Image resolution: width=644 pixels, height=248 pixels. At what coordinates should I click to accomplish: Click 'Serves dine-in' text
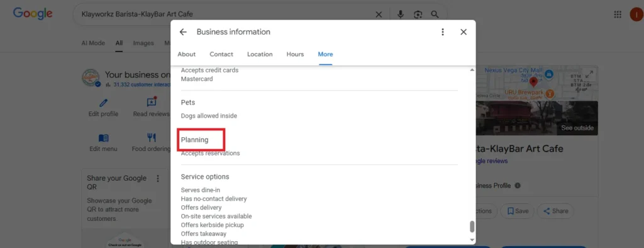coord(201,190)
